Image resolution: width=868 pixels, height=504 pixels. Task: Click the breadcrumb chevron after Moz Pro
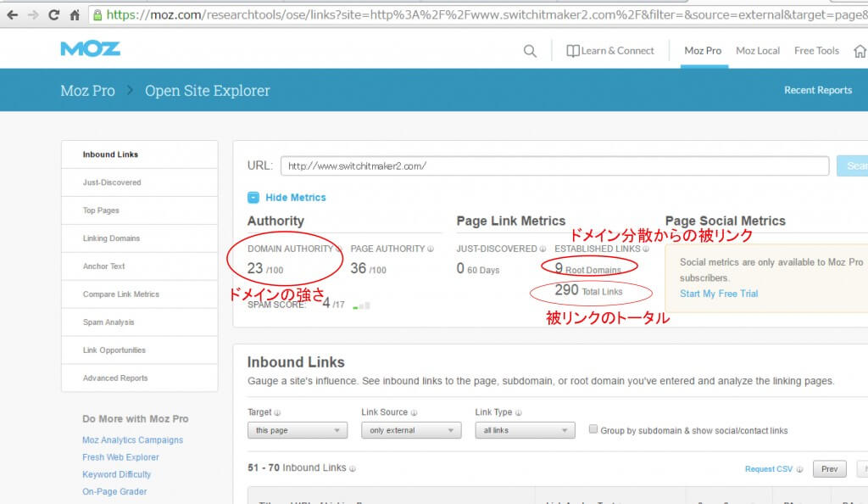pos(130,90)
